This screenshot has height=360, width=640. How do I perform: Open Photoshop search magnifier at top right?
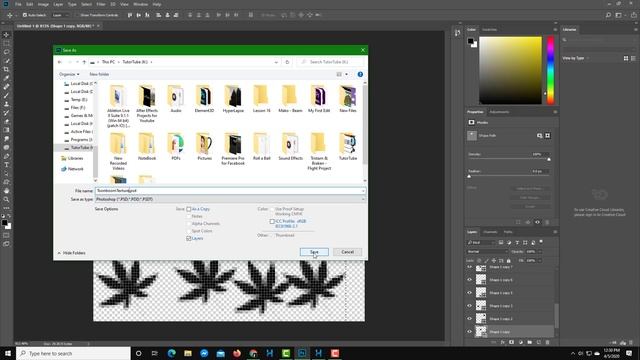pos(608,15)
